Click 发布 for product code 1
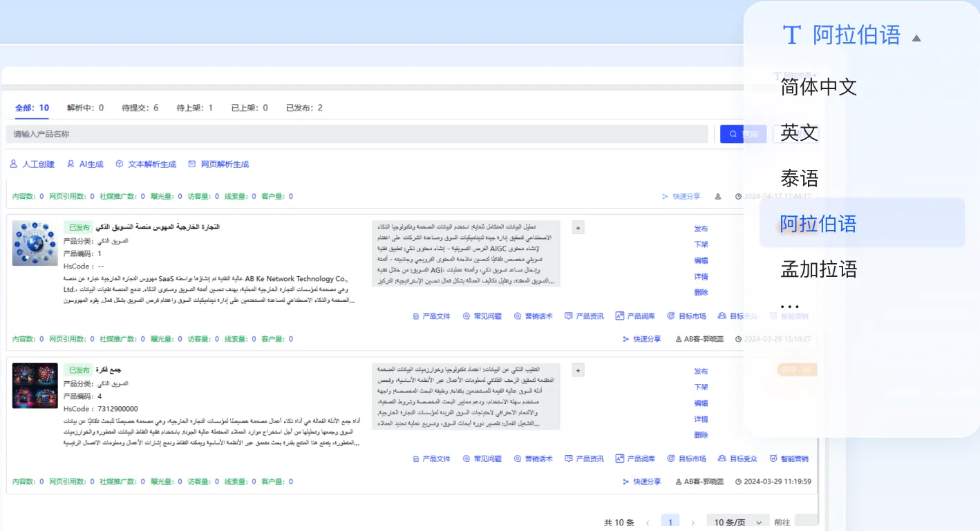This screenshot has height=531, width=980. [x=701, y=229]
